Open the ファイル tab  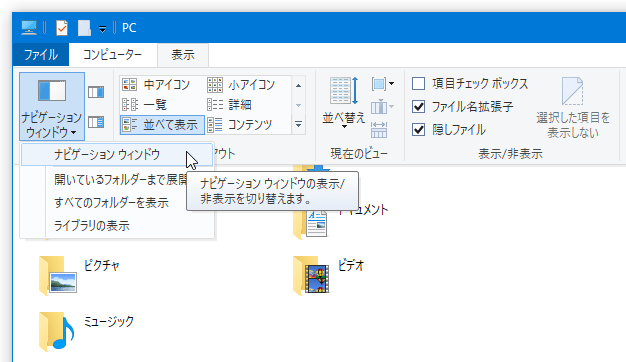tap(41, 55)
